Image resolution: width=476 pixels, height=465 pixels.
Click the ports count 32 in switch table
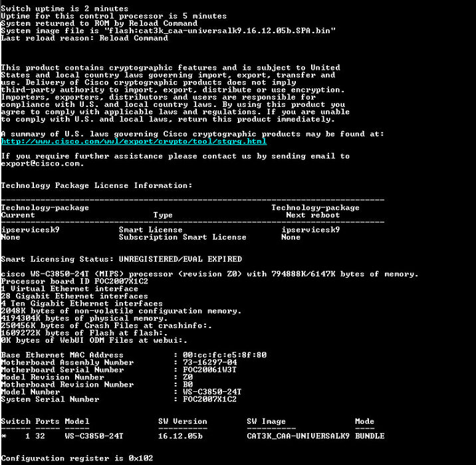[x=40, y=436]
